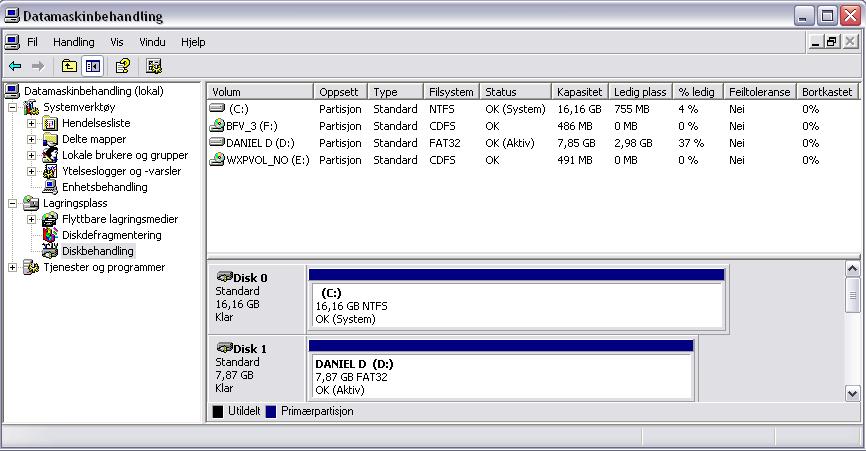Click the OK (System) status cell
Screen dimensions: 866x451
(x=515, y=109)
